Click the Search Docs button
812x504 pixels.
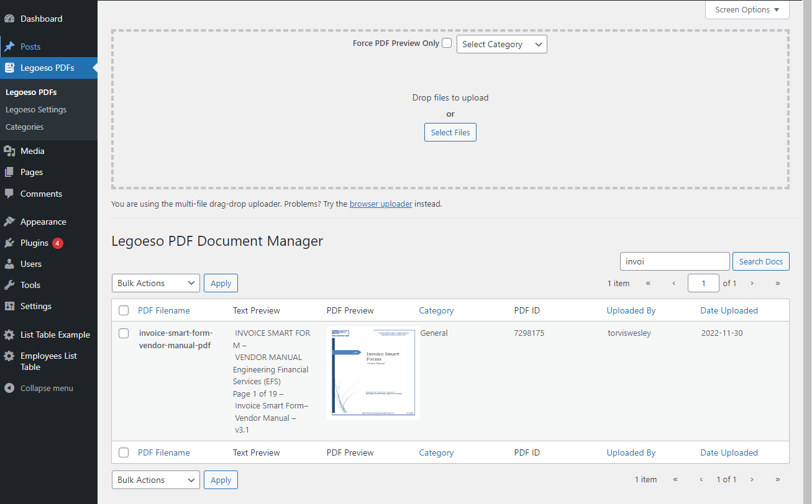[761, 261]
